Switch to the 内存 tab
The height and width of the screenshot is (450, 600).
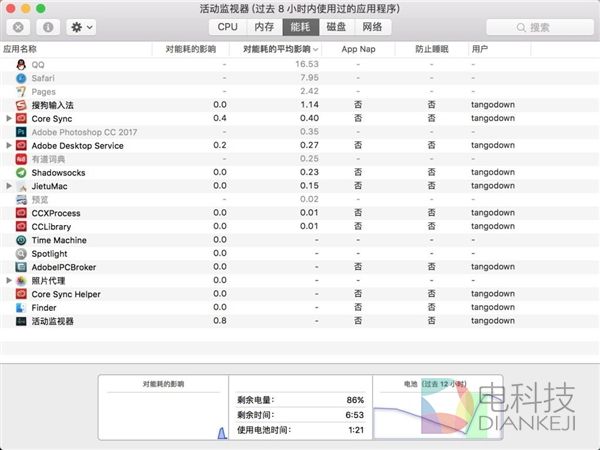[x=264, y=27]
